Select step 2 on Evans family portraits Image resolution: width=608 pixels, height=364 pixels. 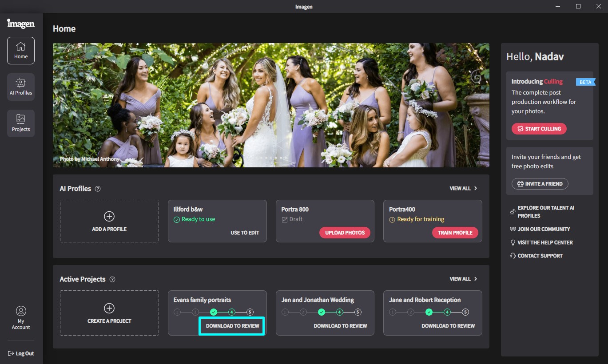tap(195, 312)
